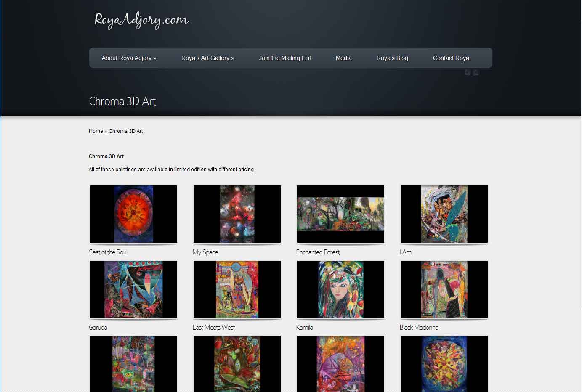
Task: Go to the Media page
Action: [x=343, y=58]
